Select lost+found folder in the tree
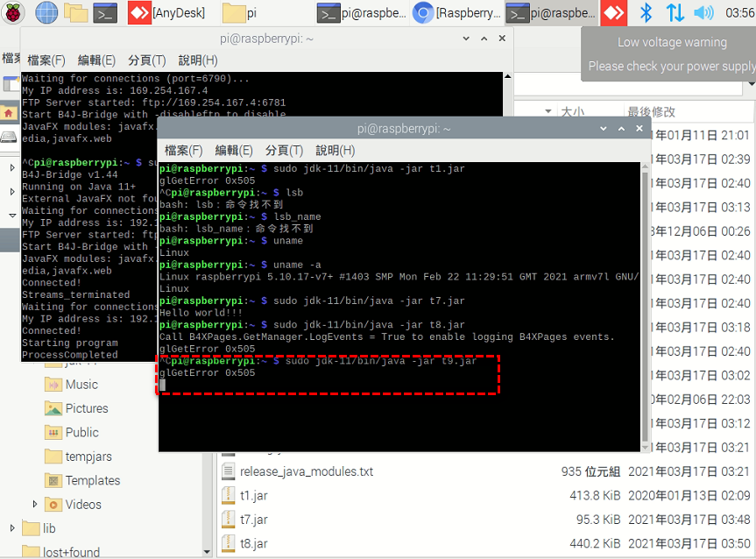 (71, 552)
